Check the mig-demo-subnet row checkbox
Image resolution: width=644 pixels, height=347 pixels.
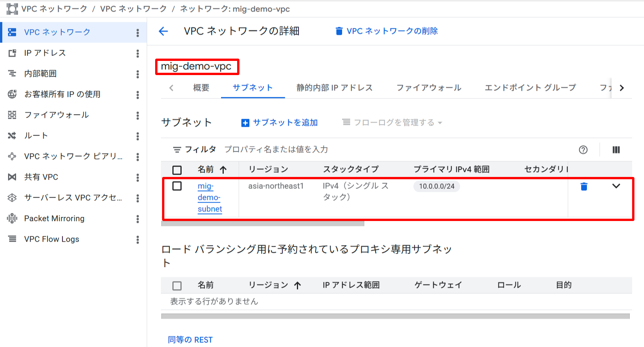tap(177, 186)
